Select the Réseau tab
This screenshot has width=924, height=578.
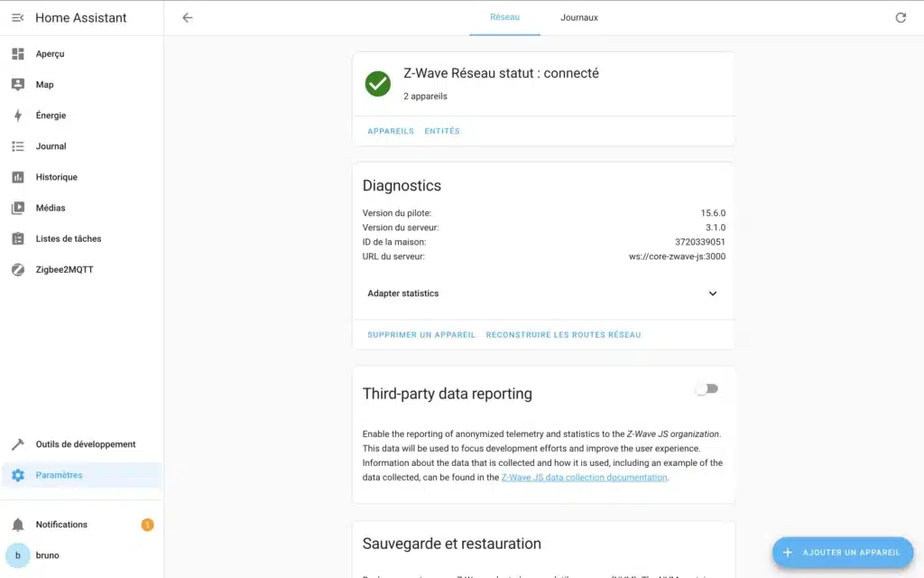click(x=504, y=18)
